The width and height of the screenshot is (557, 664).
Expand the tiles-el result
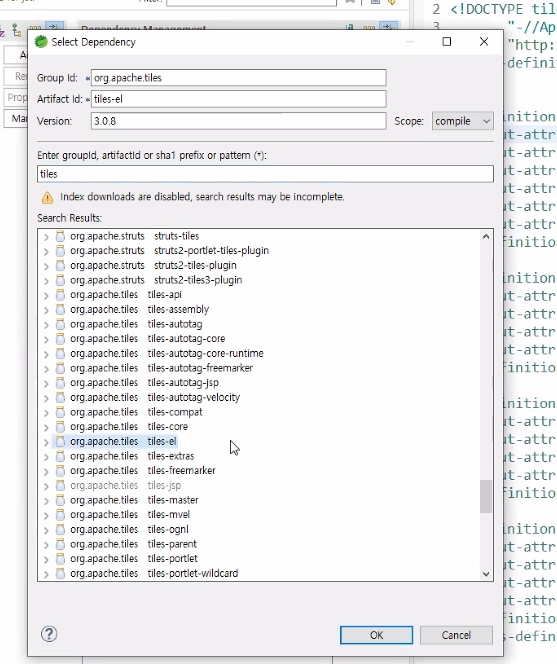tap(46, 442)
